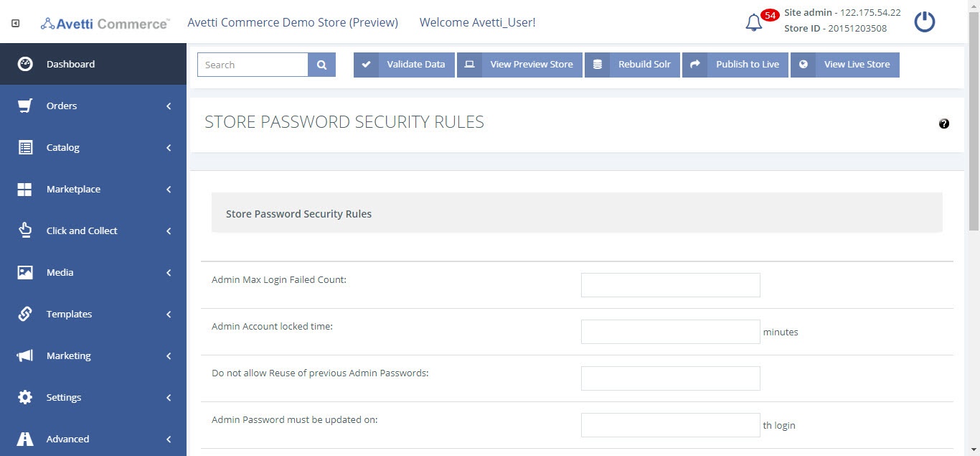Viewport: 980px width, 456px height.
Task: Click Store Password Security Rules section header
Action: [x=577, y=214]
